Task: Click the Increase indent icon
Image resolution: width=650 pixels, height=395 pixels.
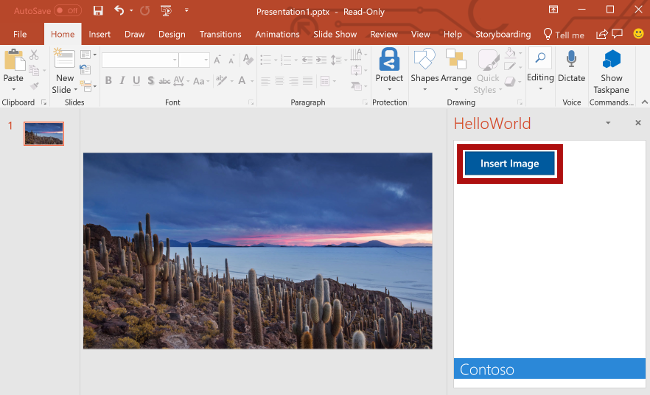Action: (321, 60)
